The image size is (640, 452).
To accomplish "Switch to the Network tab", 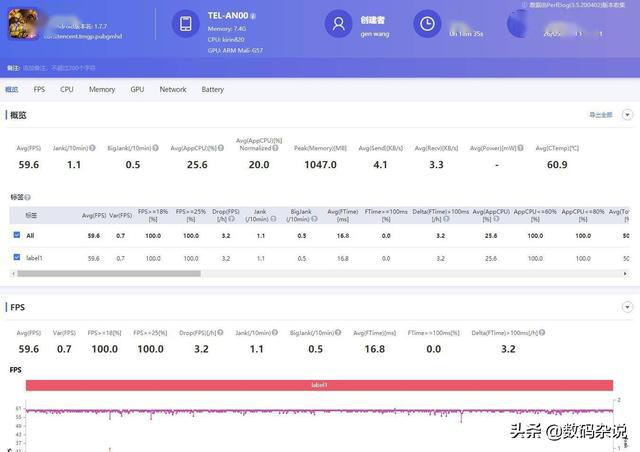I will [173, 89].
